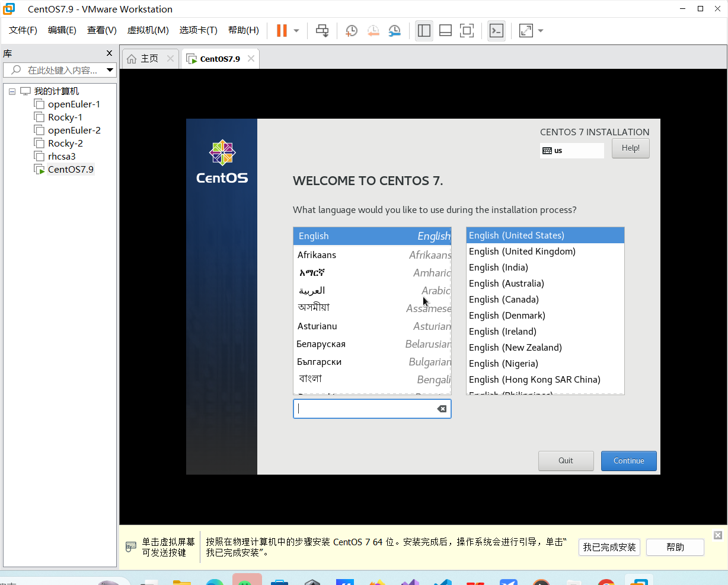Screen dimensions: 728x585
Task: Open the snapshot manager wrench-clock icon
Action: tap(395, 31)
